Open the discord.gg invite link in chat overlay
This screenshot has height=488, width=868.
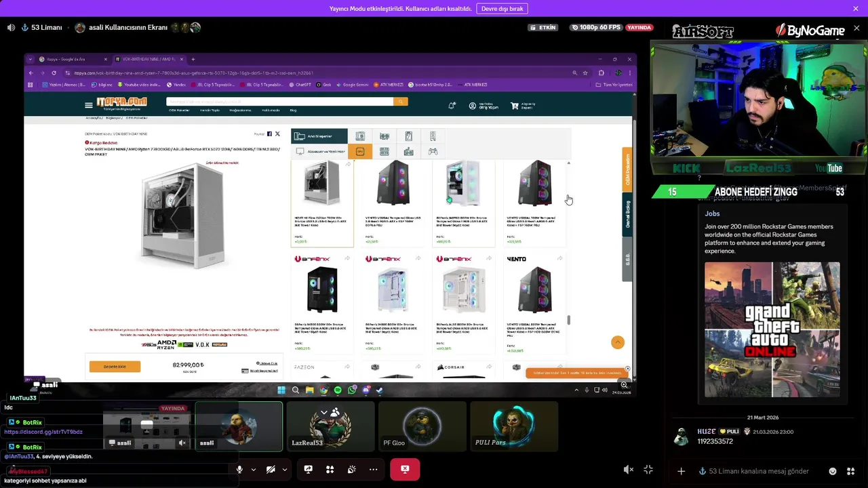click(43, 432)
